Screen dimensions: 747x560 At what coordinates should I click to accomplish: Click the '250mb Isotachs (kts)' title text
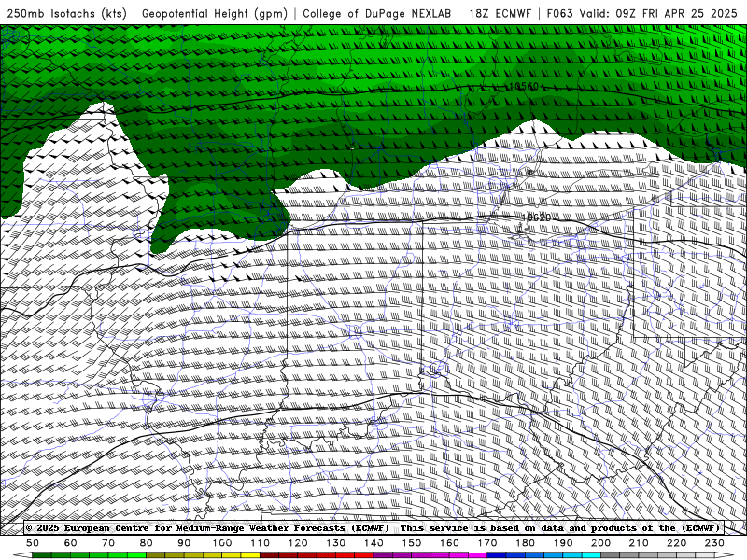pyautogui.click(x=66, y=13)
